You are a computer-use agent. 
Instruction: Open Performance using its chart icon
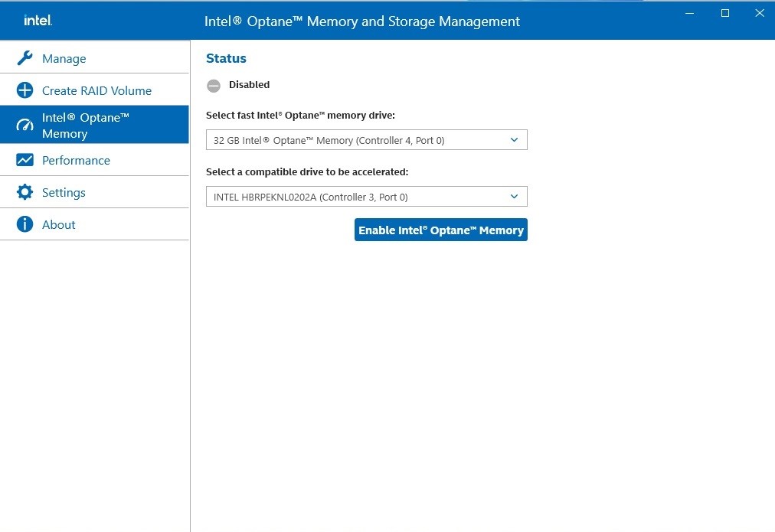click(24, 160)
